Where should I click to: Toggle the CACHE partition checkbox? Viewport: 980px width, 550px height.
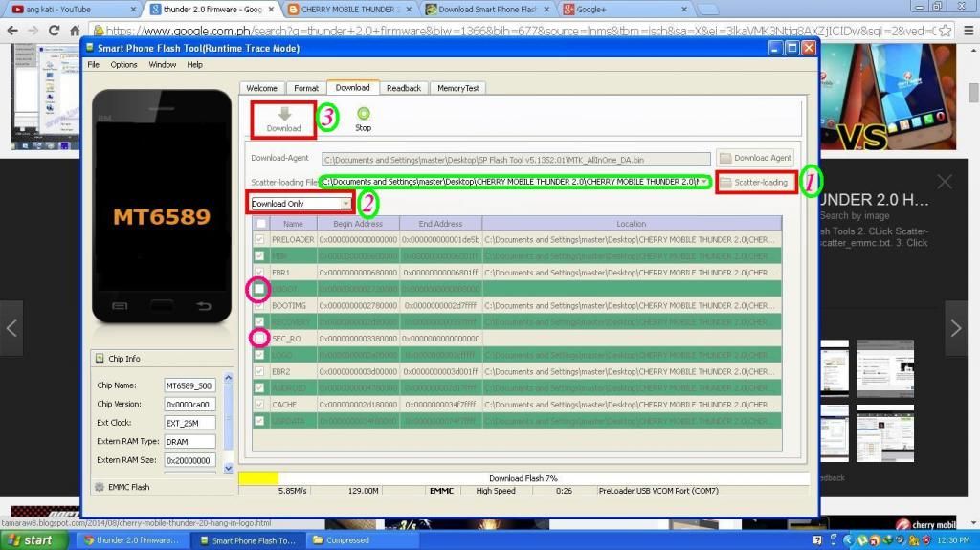[x=259, y=405]
